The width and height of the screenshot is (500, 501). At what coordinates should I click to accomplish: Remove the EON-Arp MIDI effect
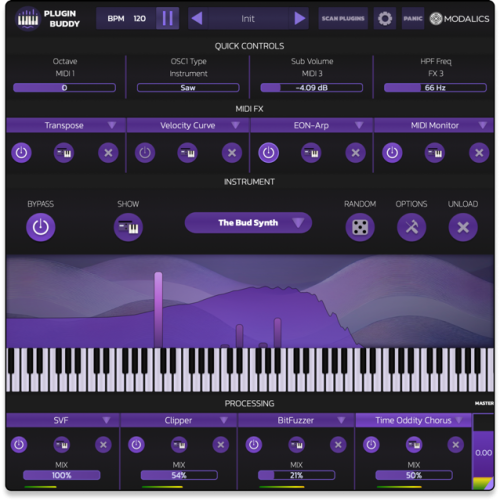pyautogui.click(x=355, y=153)
